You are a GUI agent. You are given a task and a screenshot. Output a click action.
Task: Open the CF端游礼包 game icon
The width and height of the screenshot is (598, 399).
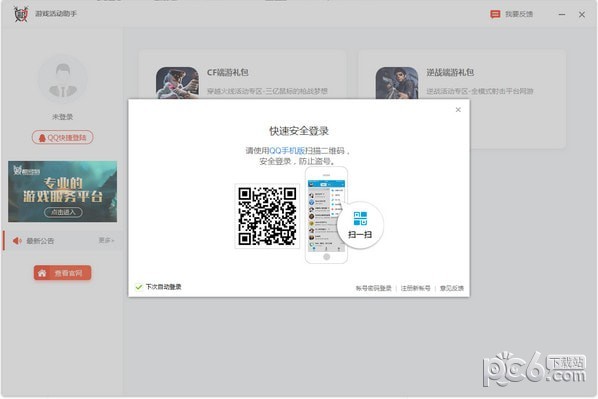coord(177,83)
